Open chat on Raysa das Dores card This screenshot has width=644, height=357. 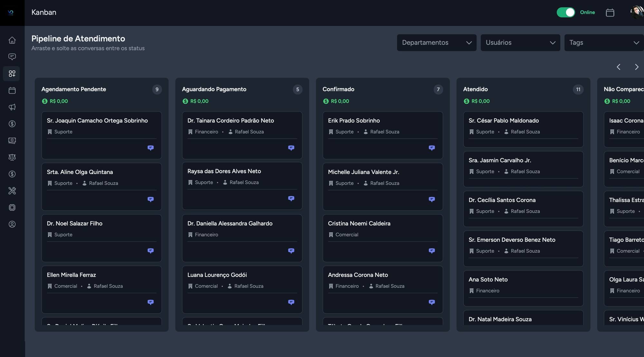[x=291, y=199]
